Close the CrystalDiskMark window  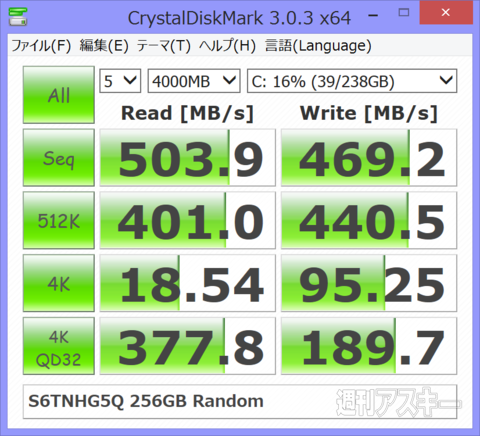tap(446, 13)
